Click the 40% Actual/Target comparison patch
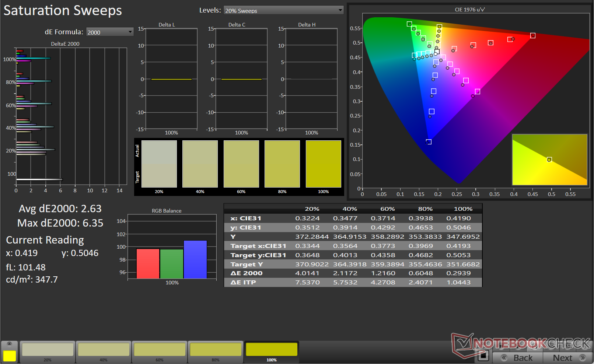 tap(200, 164)
